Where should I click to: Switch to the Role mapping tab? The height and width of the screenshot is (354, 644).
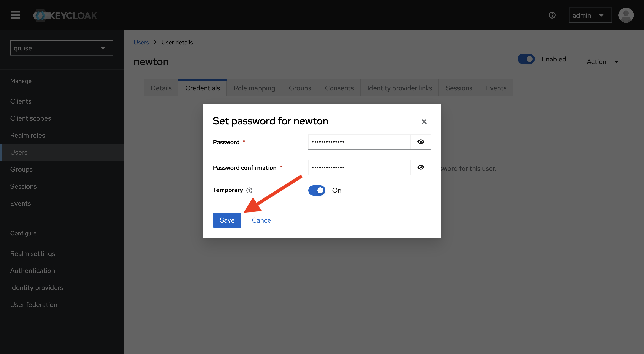[254, 88]
